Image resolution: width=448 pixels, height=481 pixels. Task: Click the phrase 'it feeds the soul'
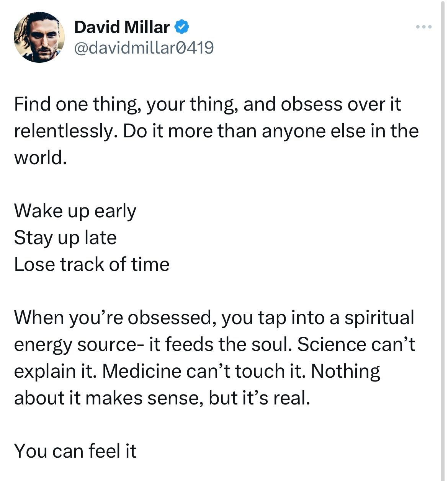(221, 345)
